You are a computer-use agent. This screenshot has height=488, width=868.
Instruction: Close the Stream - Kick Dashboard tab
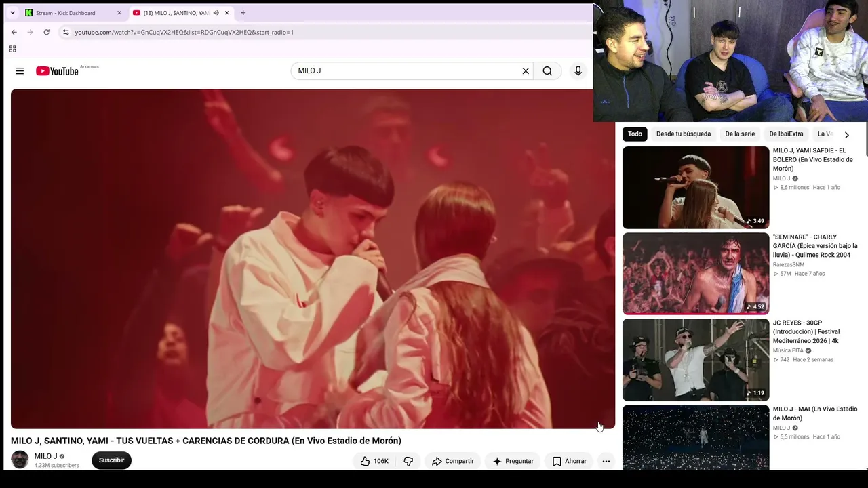pyautogui.click(x=119, y=13)
